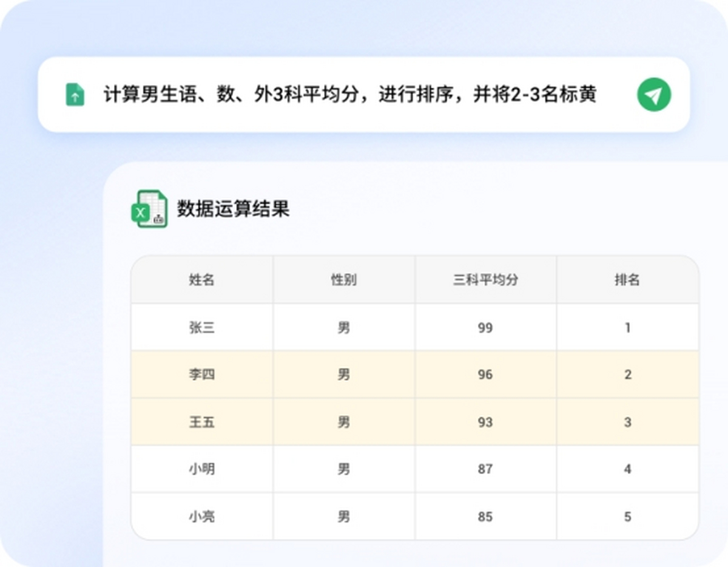Viewport: 728px width, 567px height.
Task: Select the 姓名 column header
Action: [201, 280]
